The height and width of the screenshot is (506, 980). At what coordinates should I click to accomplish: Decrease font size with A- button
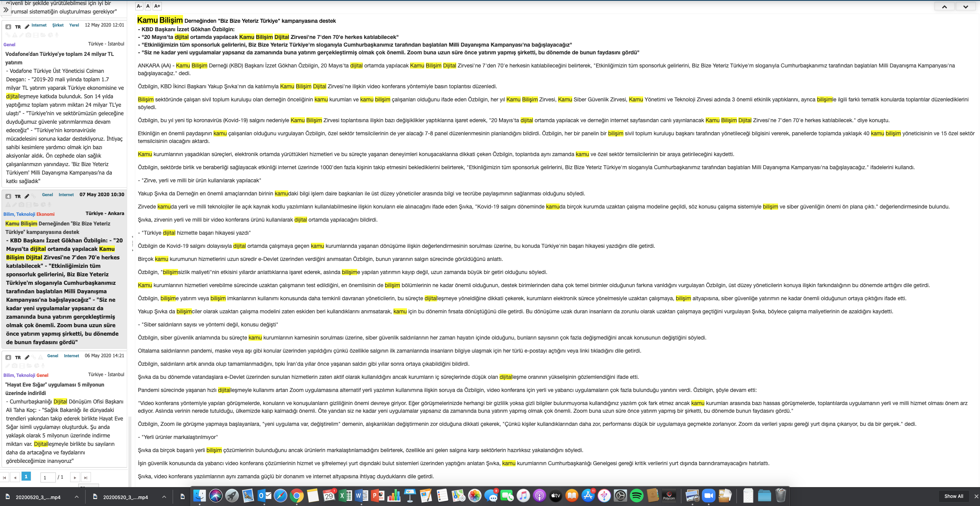(x=140, y=6)
